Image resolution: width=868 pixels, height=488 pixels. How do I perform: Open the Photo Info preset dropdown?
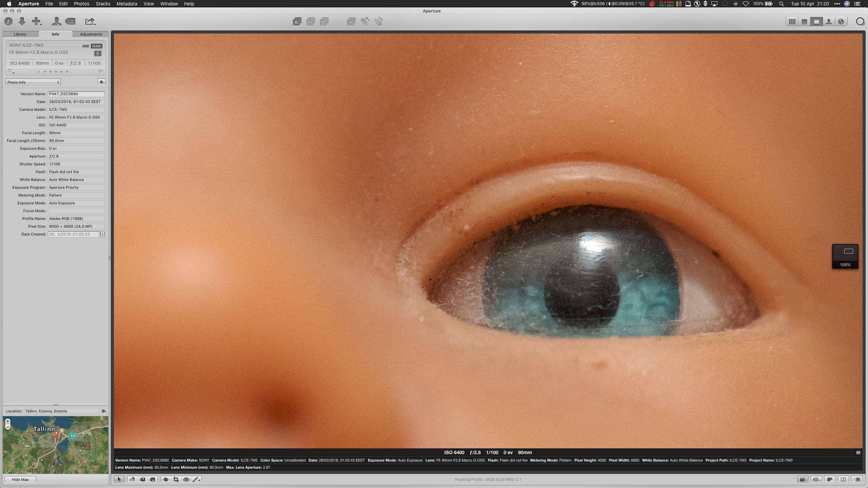pos(33,82)
